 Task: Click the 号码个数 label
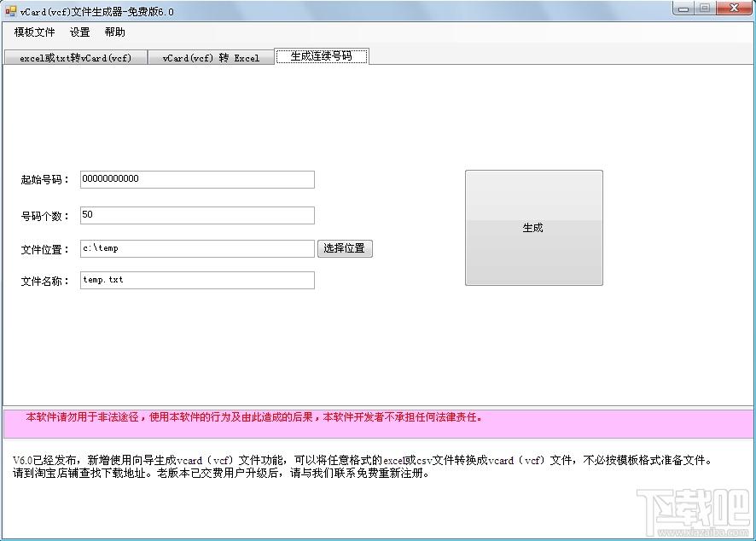click(x=44, y=216)
